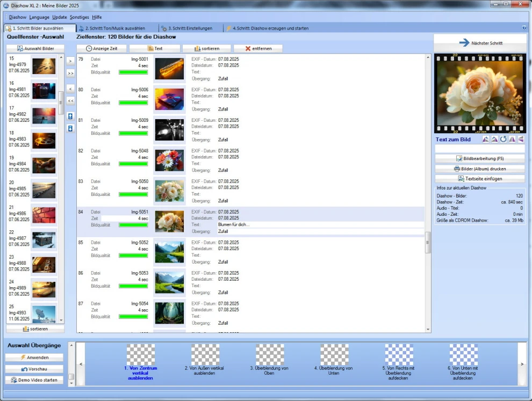Click the Text zum Bild input field

point(480,149)
